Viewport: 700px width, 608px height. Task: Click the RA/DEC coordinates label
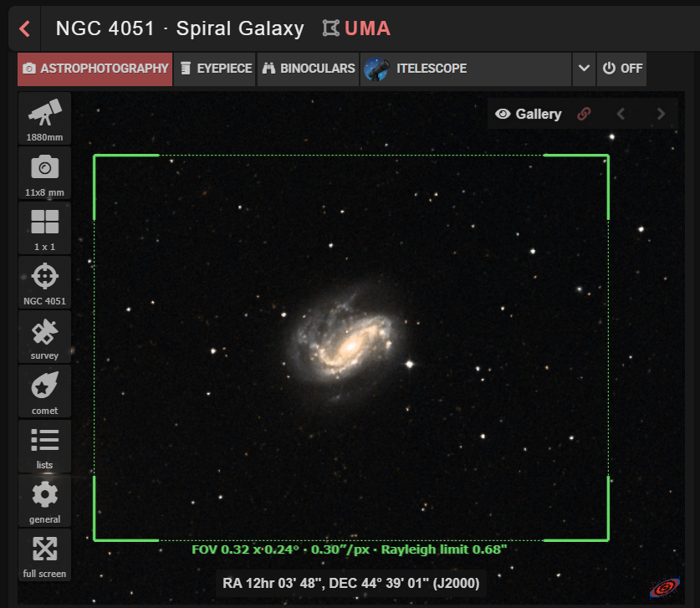point(351,584)
